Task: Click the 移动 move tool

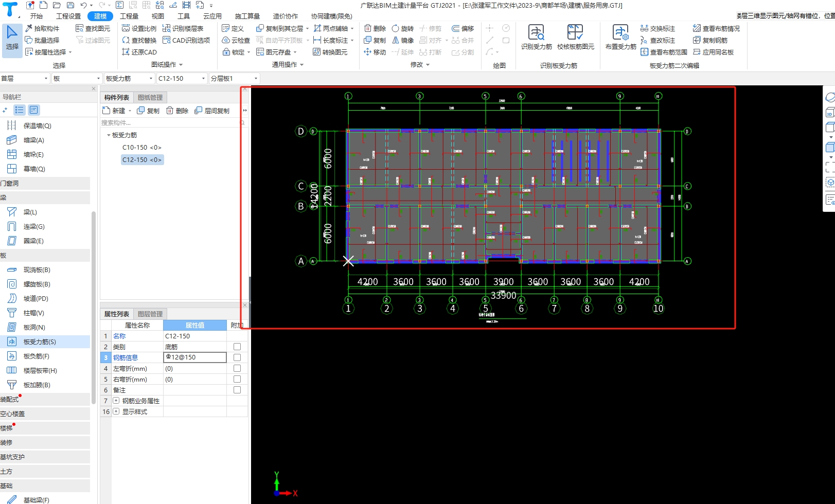Action: (375, 52)
